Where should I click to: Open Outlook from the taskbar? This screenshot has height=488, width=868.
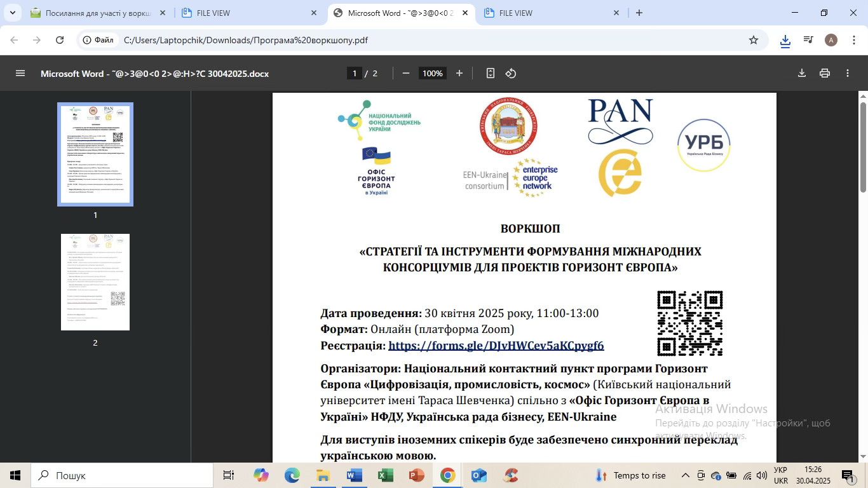coord(478,475)
